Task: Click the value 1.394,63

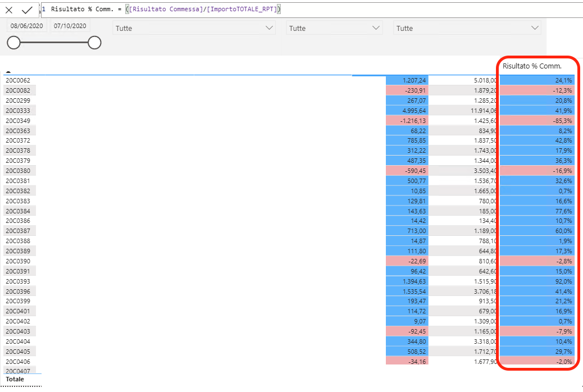Action: 414,281
